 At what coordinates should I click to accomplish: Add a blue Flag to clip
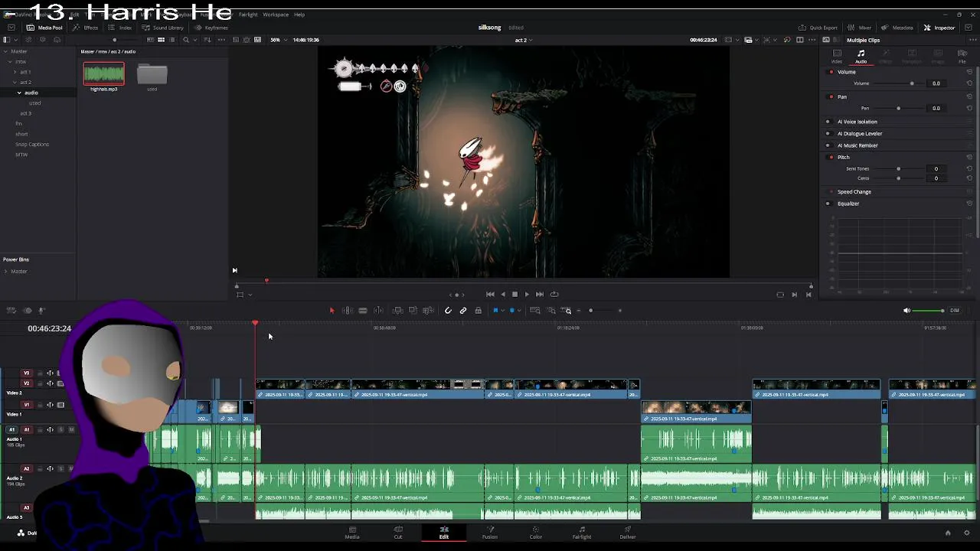495,311
